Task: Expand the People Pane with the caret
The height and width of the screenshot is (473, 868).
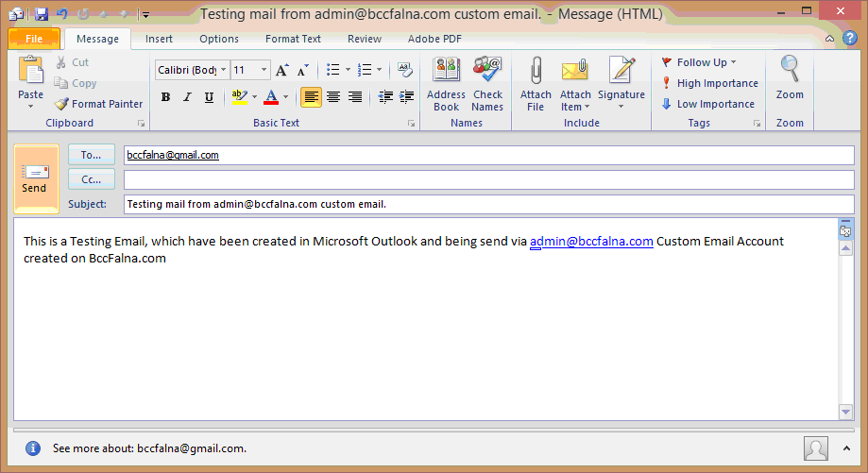Action: pos(846,448)
